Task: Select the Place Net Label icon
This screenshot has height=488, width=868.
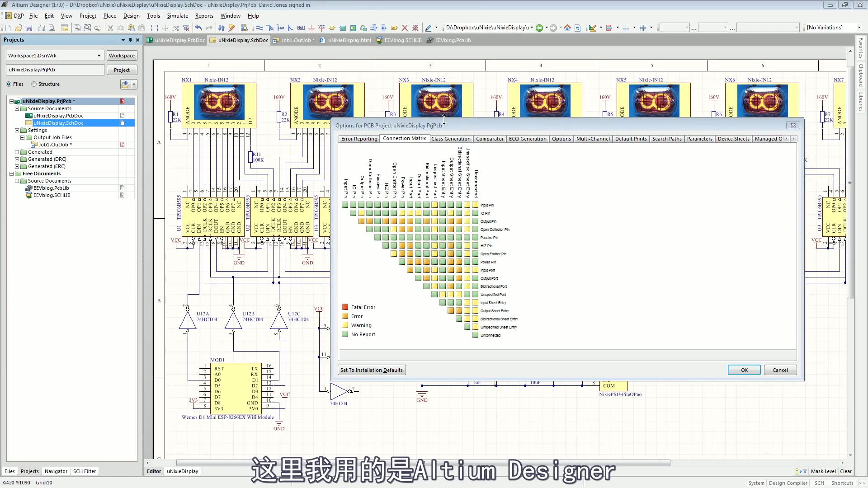Action: 301,28
